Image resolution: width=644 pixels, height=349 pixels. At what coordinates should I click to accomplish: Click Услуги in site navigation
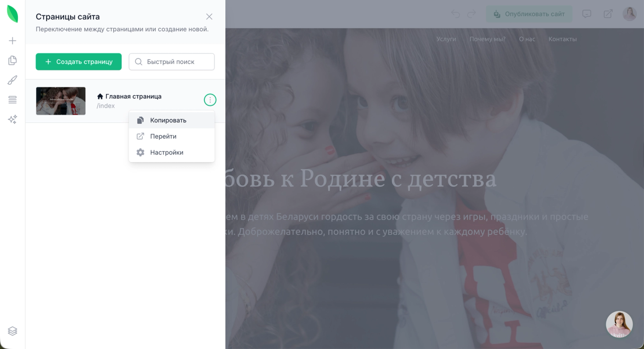tap(446, 39)
